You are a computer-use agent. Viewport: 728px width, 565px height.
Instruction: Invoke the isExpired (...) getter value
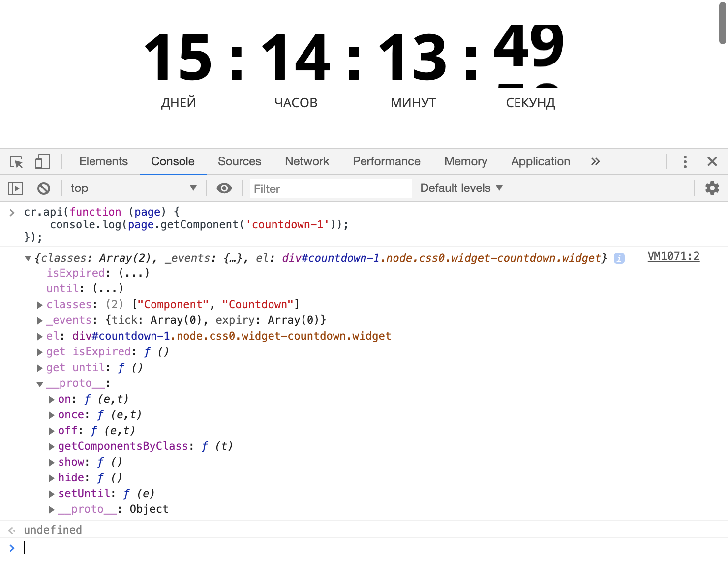134,273
